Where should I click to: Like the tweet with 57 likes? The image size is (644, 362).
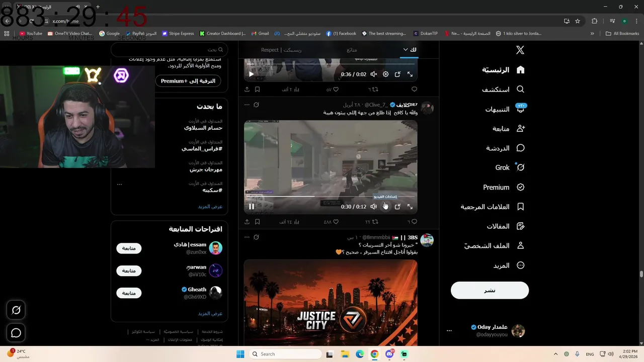[x=336, y=89]
